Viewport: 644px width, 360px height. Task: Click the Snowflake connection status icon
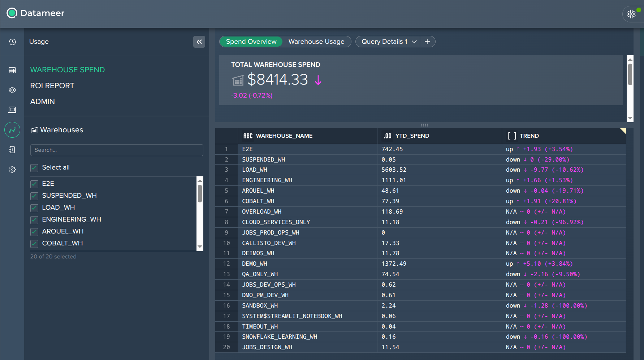tap(632, 14)
